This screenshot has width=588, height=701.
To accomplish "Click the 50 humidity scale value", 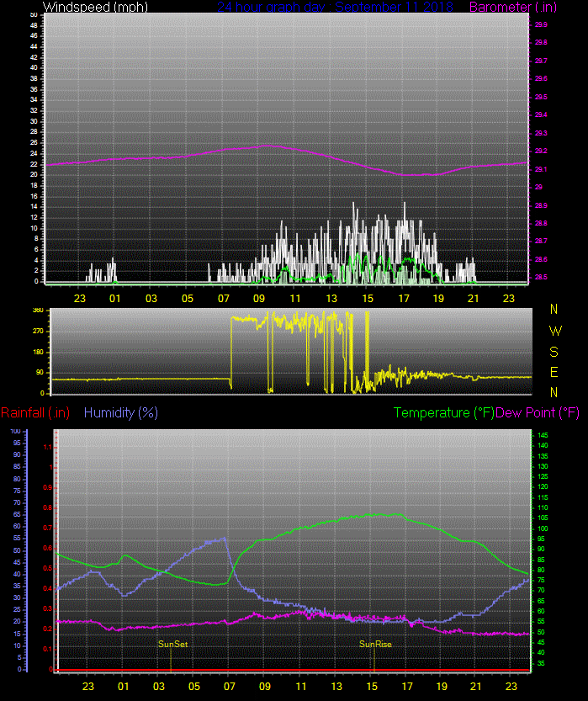I will [17, 550].
